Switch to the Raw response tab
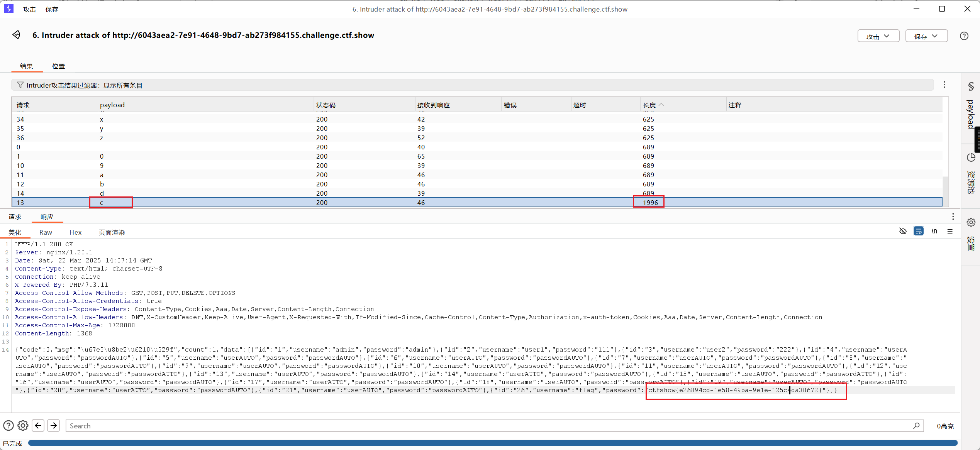980x450 pixels. [x=46, y=232]
